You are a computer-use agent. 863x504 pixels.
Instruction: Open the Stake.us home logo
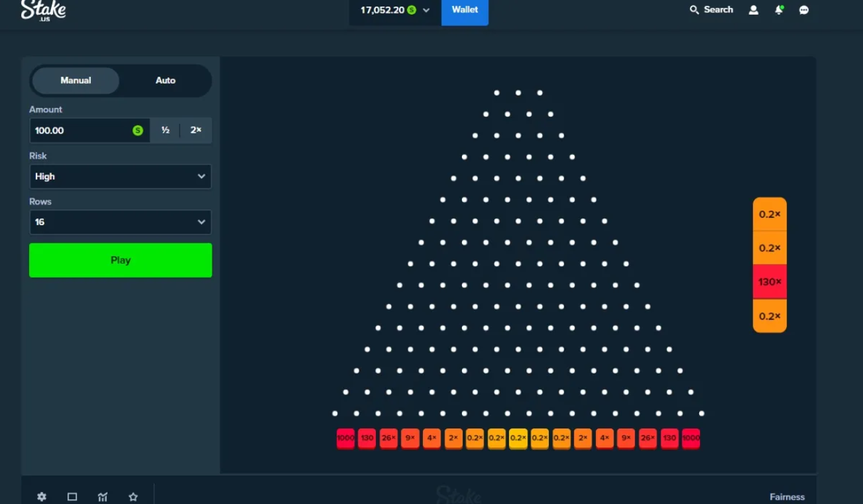click(x=43, y=10)
